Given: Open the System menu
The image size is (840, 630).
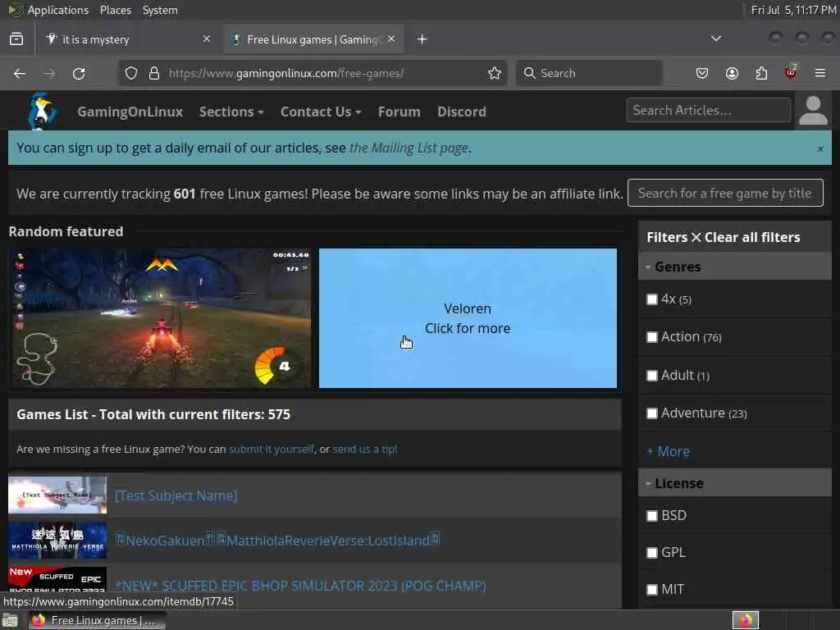Looking at the screenshot, I should pyautogui.click(x=160, y=10).
